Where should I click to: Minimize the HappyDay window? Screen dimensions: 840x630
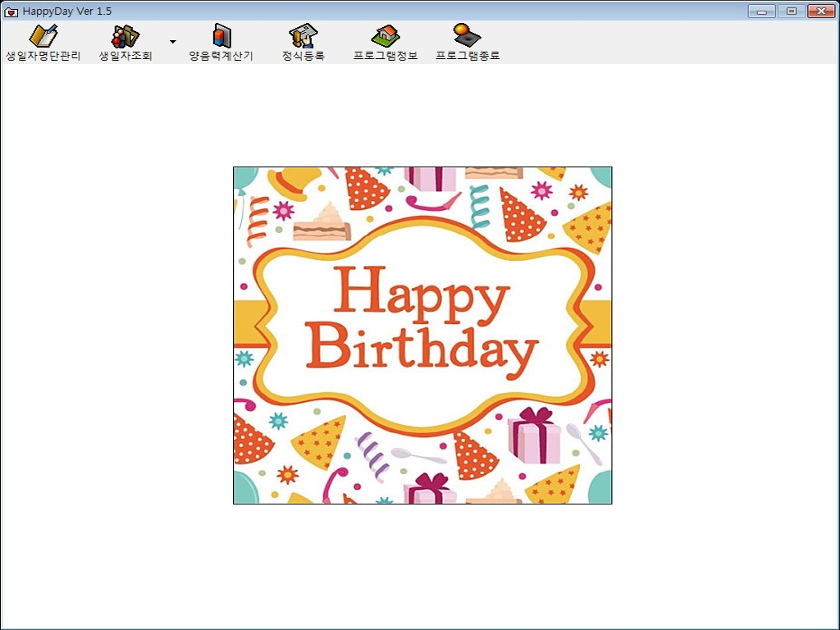click(761, 11)
